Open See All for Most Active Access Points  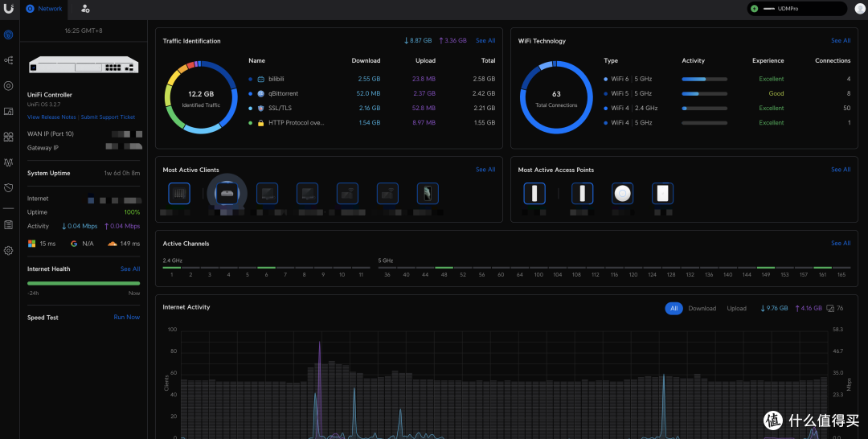click(841, 170)
